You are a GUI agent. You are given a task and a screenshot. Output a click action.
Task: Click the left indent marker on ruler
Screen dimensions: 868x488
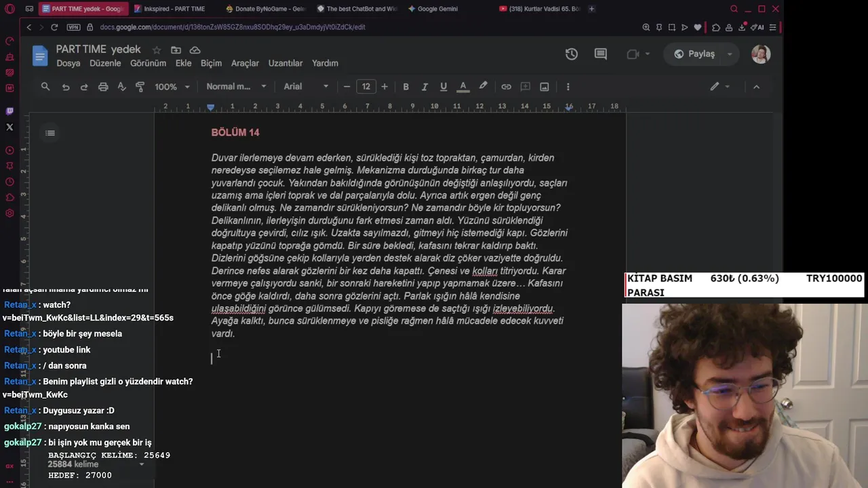pos(211,107)
